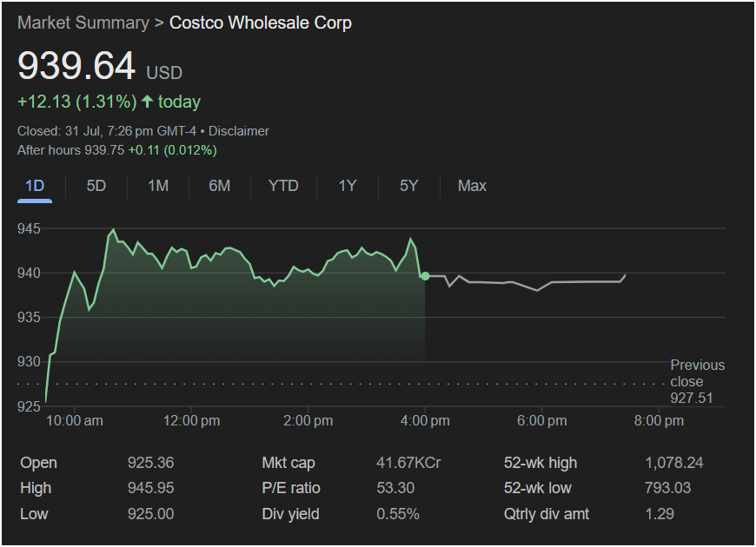
Task: Click the High value 945.95
Action: [150, 488]
